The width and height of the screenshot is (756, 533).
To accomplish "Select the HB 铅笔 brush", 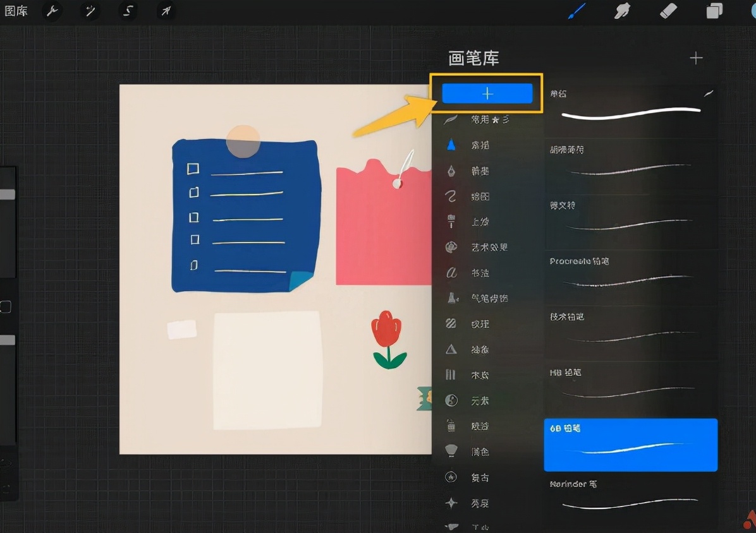I will (x=630, y=386).
